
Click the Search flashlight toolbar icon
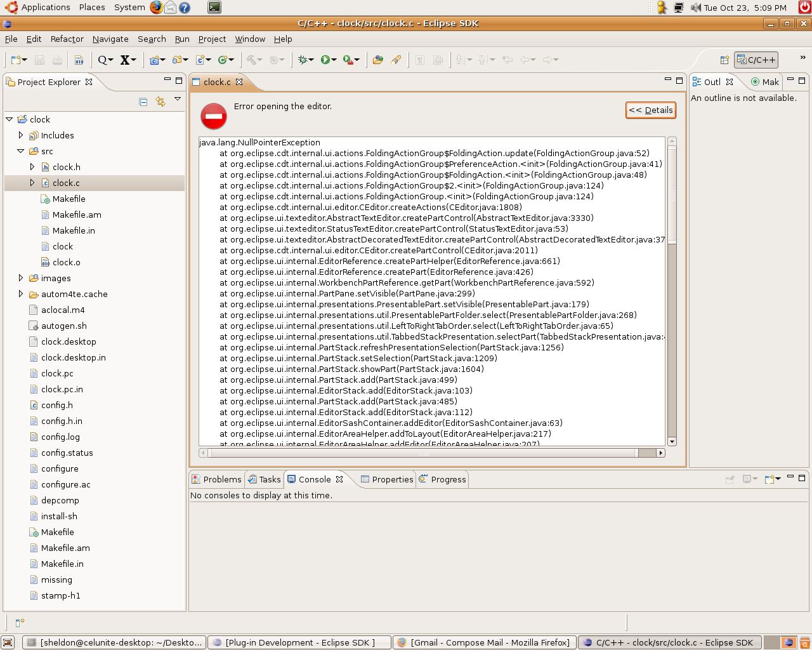(x=396, y=60)
